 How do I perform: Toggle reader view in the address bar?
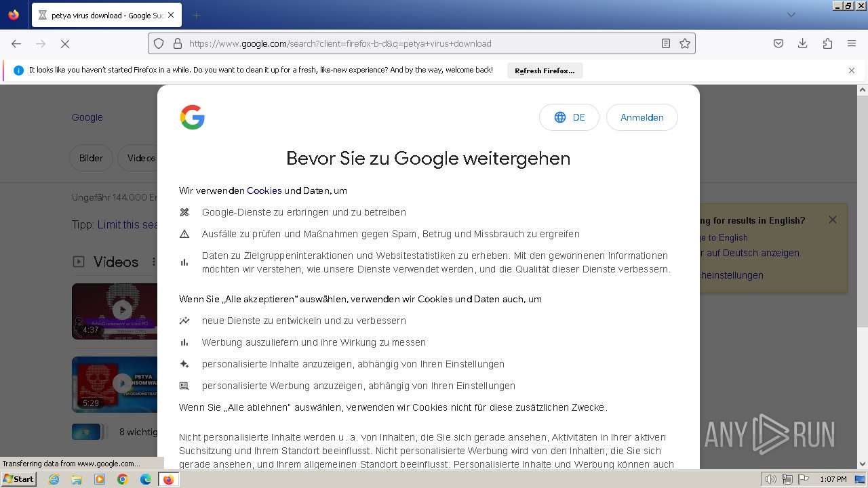pos(666,43)
